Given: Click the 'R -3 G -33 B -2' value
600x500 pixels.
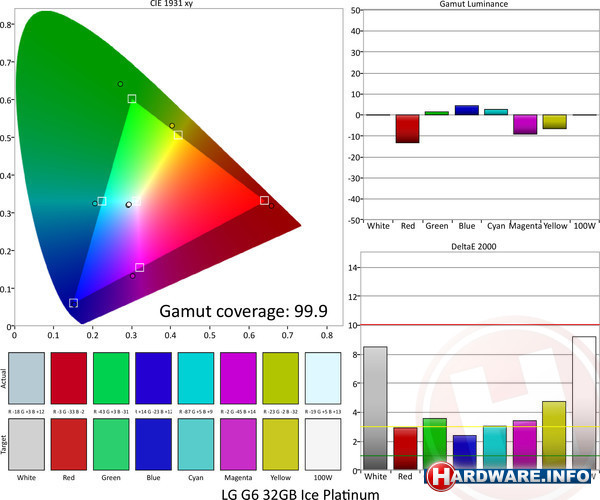Looking at the screenshot, I should 69,412.
